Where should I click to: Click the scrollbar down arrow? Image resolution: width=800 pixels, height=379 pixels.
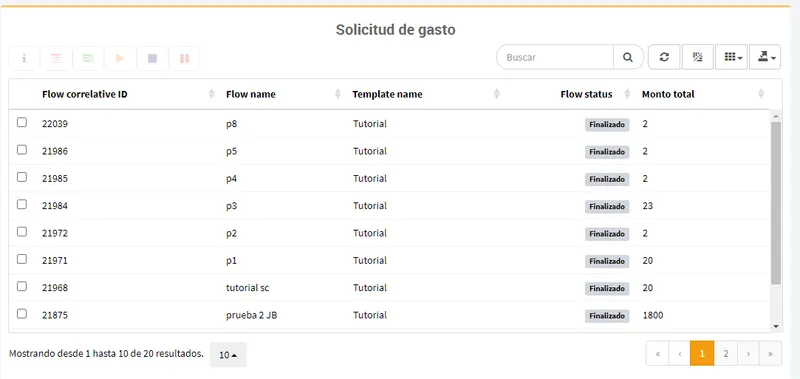776,326
